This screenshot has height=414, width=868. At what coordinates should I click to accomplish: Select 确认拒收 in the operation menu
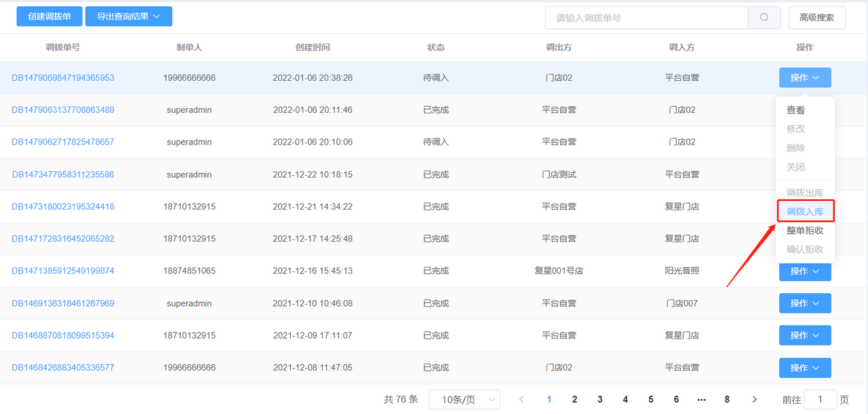tap(805, 249)
